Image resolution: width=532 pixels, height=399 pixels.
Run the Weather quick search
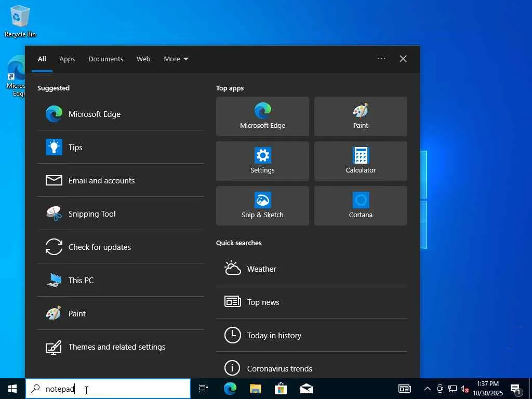312,269
